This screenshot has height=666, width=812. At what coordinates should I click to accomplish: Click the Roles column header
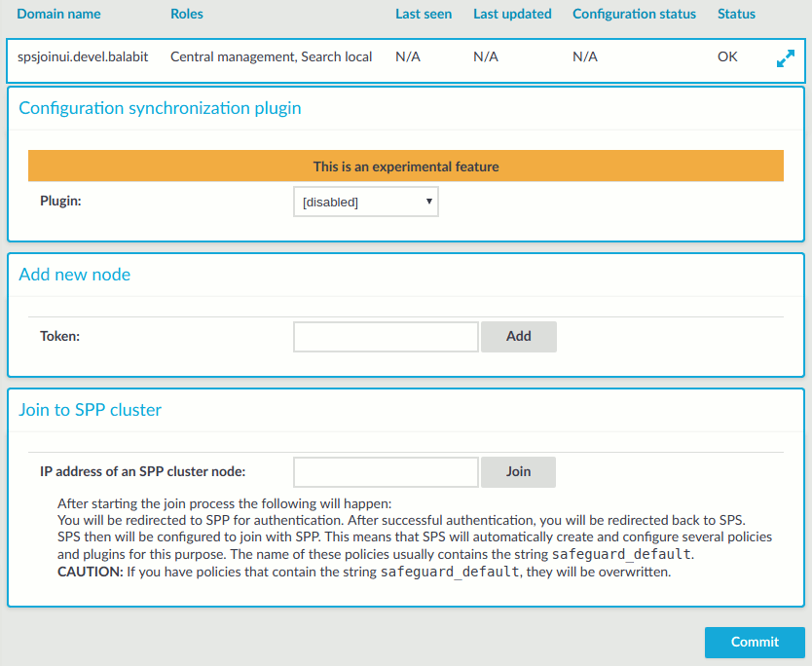pyautogui.click(x=187, y=14)
